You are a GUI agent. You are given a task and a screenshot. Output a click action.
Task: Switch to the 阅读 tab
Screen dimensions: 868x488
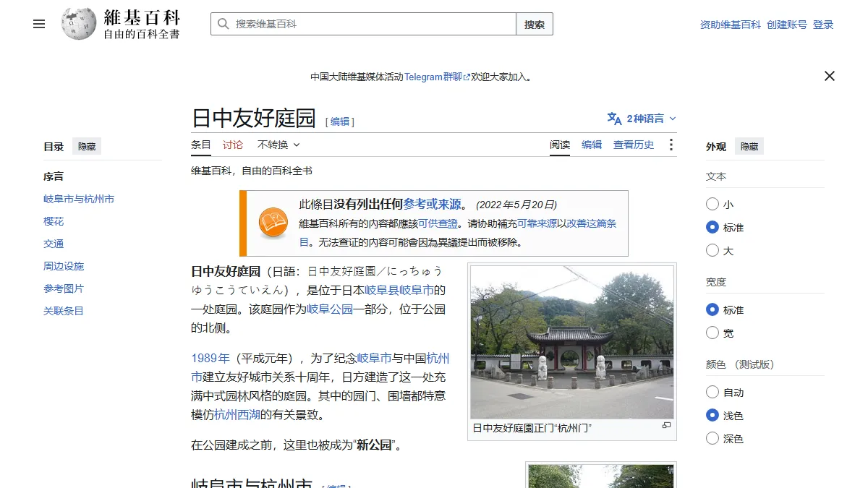pyautogui.click(x=560, y=145)
